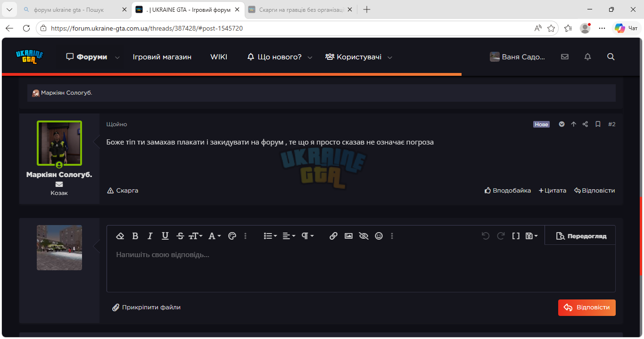This screenshot has width=644, height=339.
Task: Open Copilot Чат button
Action: (627, 28)
